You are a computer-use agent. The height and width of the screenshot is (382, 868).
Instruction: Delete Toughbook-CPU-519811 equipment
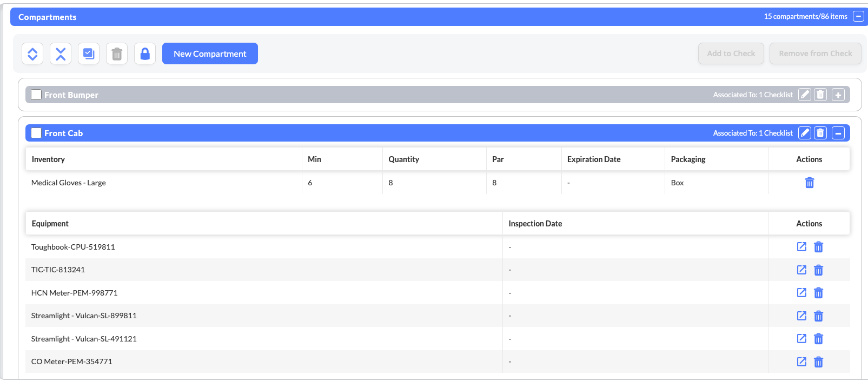pos(818,247)
